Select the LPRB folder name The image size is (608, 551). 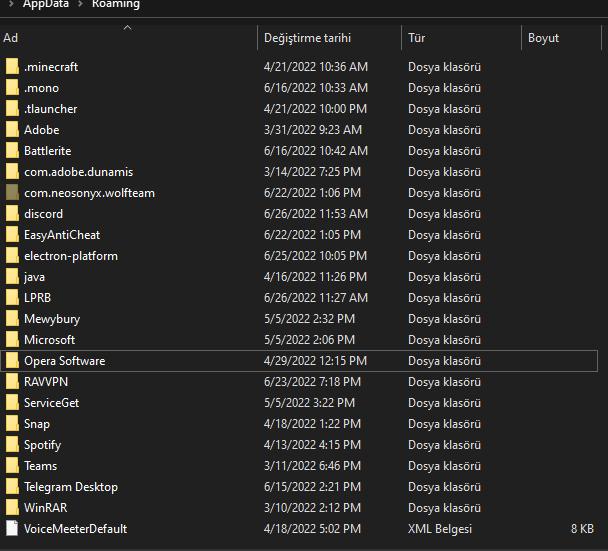coord(38,297)
